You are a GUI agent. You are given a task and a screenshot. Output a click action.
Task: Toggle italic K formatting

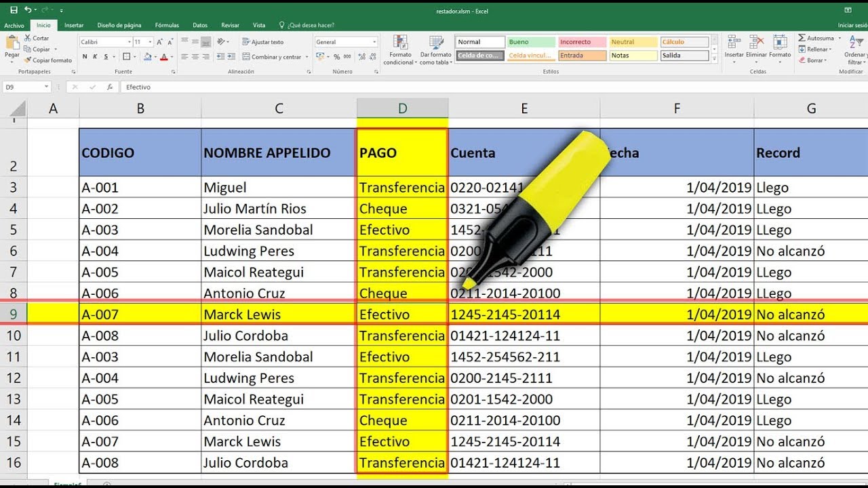tap(96, 57)
